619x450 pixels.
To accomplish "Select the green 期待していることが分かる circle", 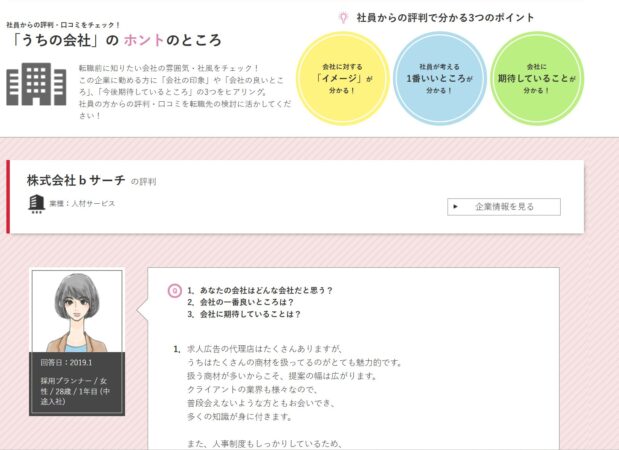I will tap(537, 79).
